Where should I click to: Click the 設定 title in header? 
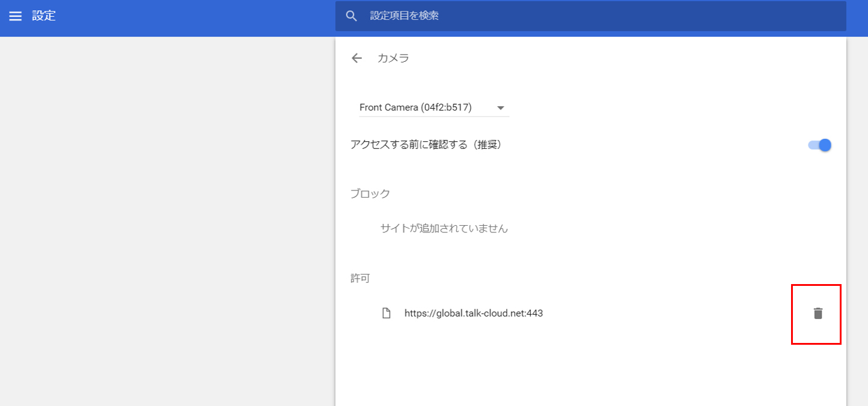click(x=44, y=16)
